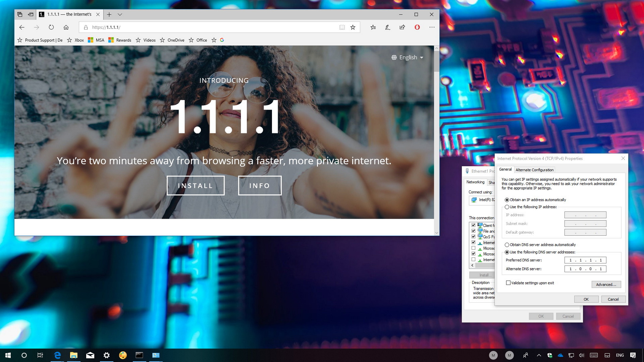Viewport: 644px width, 362px height.
Task: Open Settings gear on taskbar
Action: pos(107,355)
